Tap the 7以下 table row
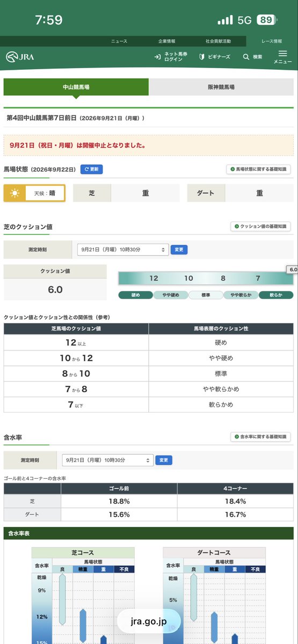298x644 pixels. click(149, 405)
